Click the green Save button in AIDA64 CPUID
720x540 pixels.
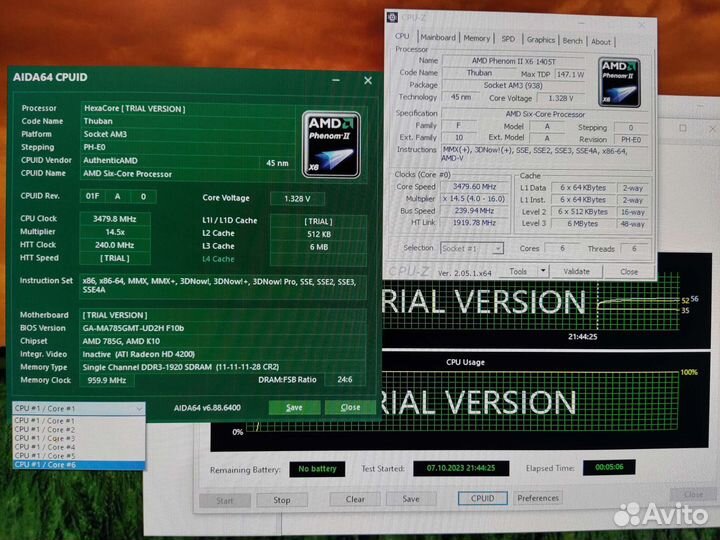click(294, 407)
